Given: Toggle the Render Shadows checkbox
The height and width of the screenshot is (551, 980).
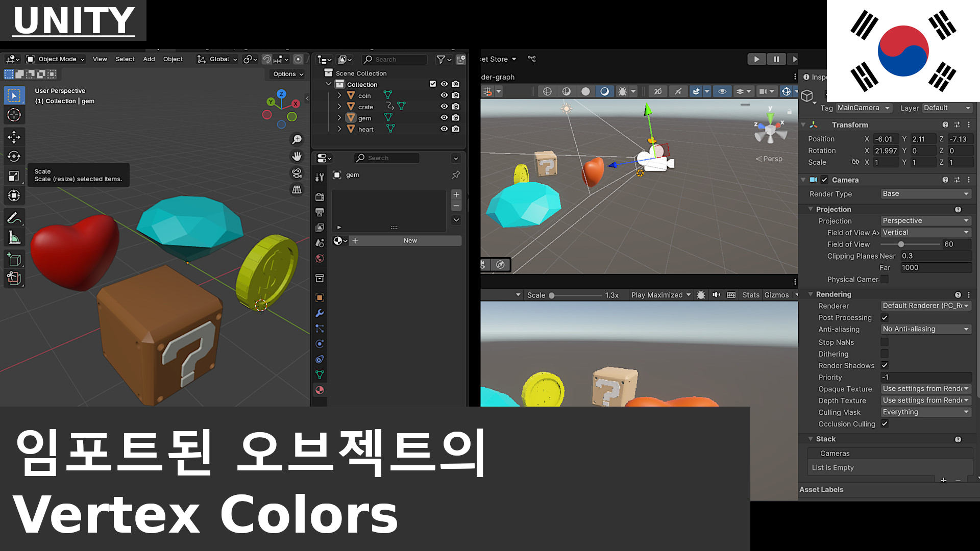Looking at the screenshot, I should [x=885, y=365].
